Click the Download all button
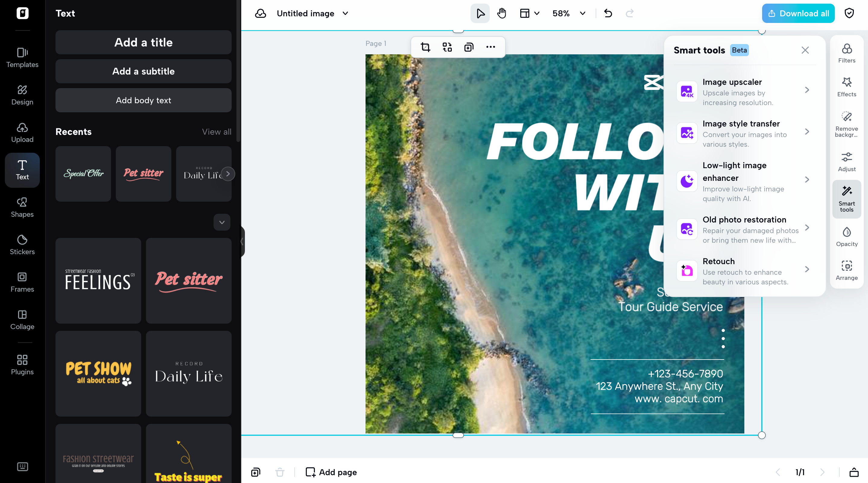The height and width of the screenshot is (483, 868). (x=798, y=14)
